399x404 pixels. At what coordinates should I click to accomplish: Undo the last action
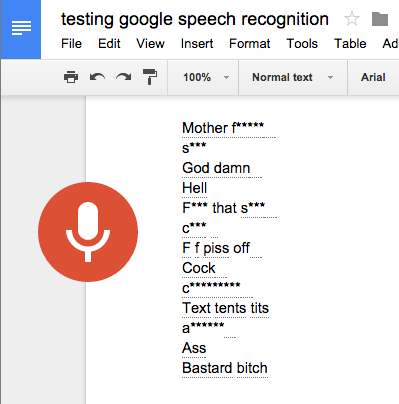click(97, 77)
